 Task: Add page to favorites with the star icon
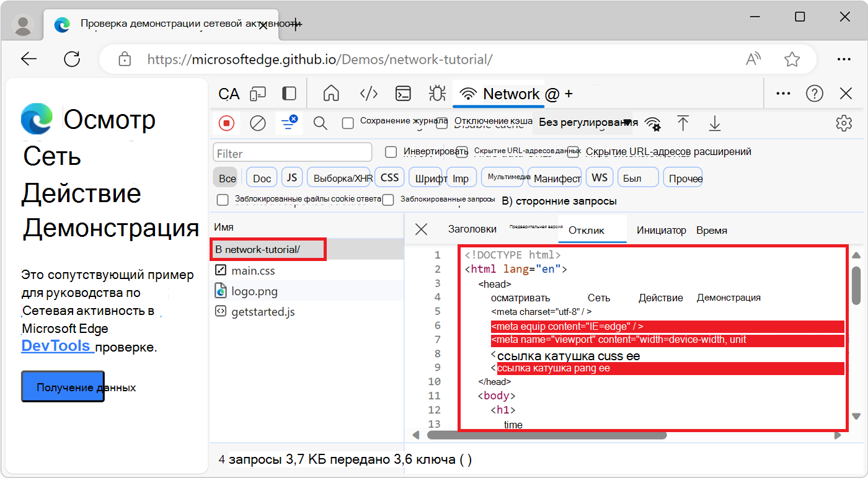[792, 60]
